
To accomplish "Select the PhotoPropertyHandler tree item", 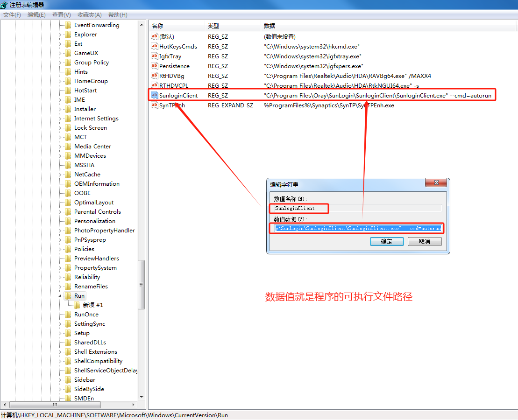I will point(104,231).
